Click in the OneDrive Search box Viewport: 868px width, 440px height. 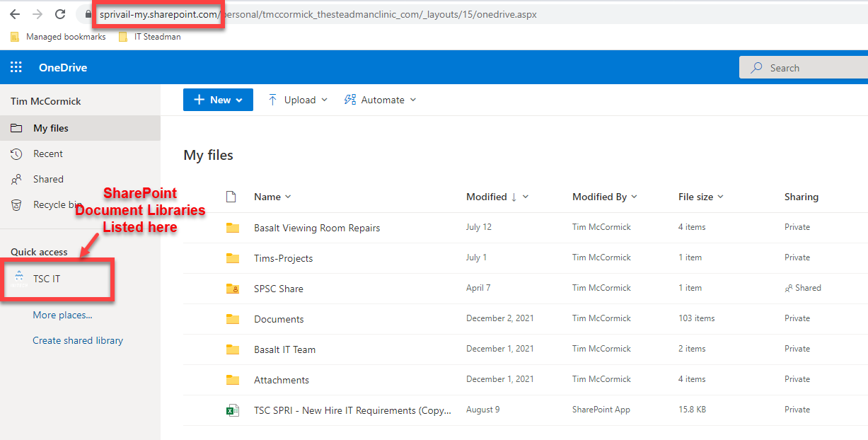click(x=806, y=68)
